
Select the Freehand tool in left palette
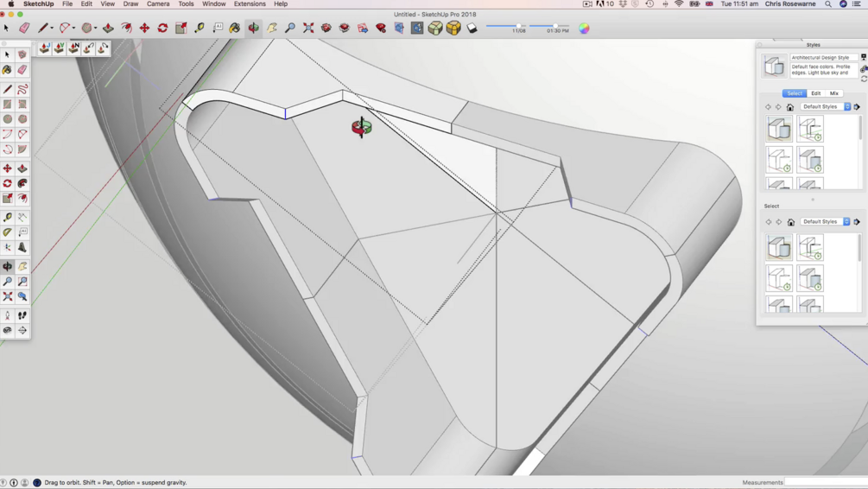(x=22, y=89)
